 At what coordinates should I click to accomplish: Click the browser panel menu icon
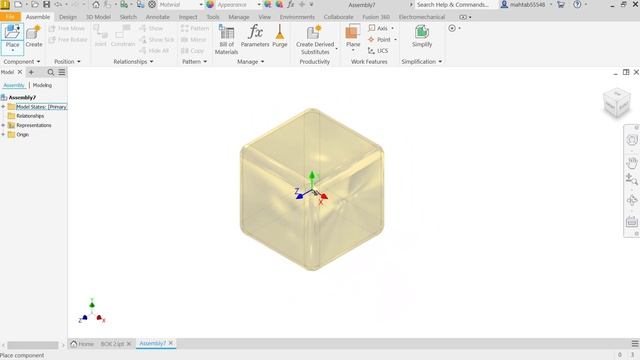[x=62, y=72]
